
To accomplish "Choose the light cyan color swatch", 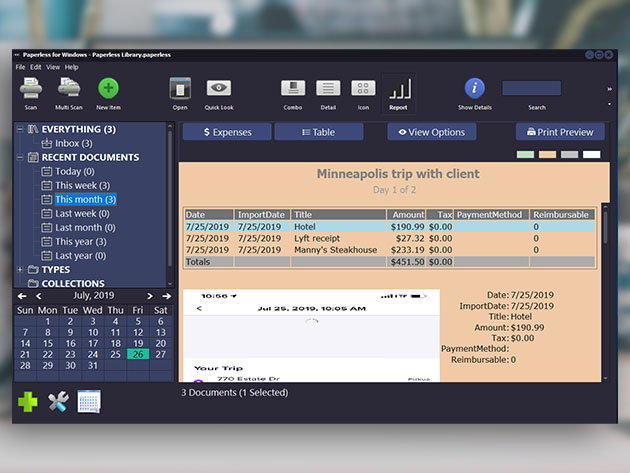I will (x=591, y=155).
